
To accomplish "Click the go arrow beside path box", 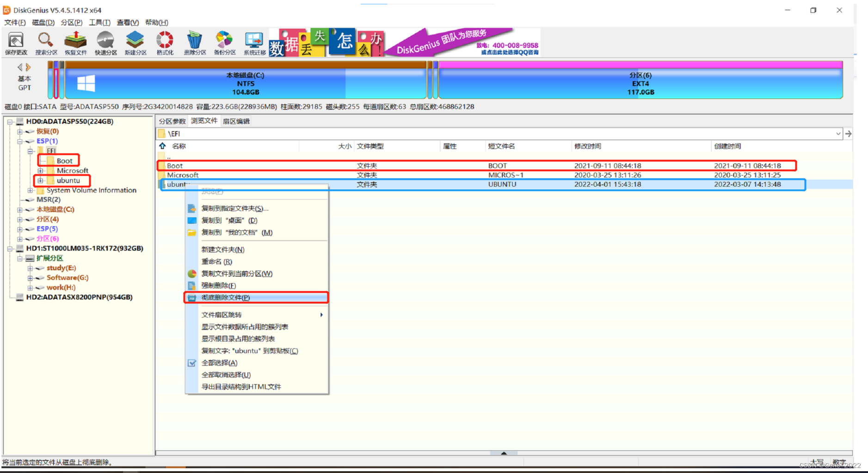I will click(x=848, y=134).
